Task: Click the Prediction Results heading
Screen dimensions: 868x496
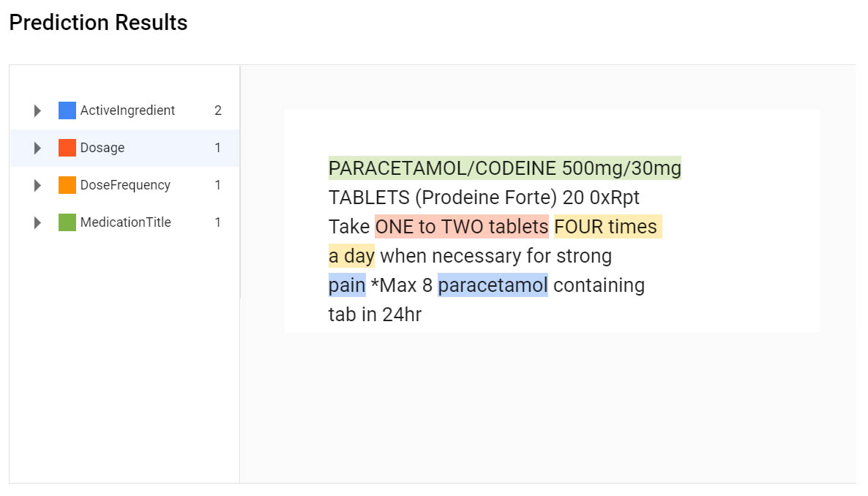Action: [x=98, y=23]
